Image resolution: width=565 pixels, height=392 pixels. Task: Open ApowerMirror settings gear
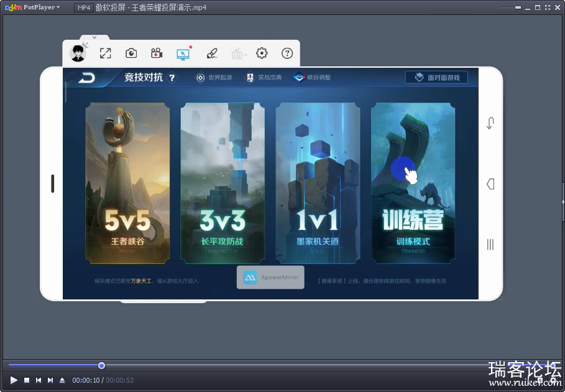click(x=262, y=53)
